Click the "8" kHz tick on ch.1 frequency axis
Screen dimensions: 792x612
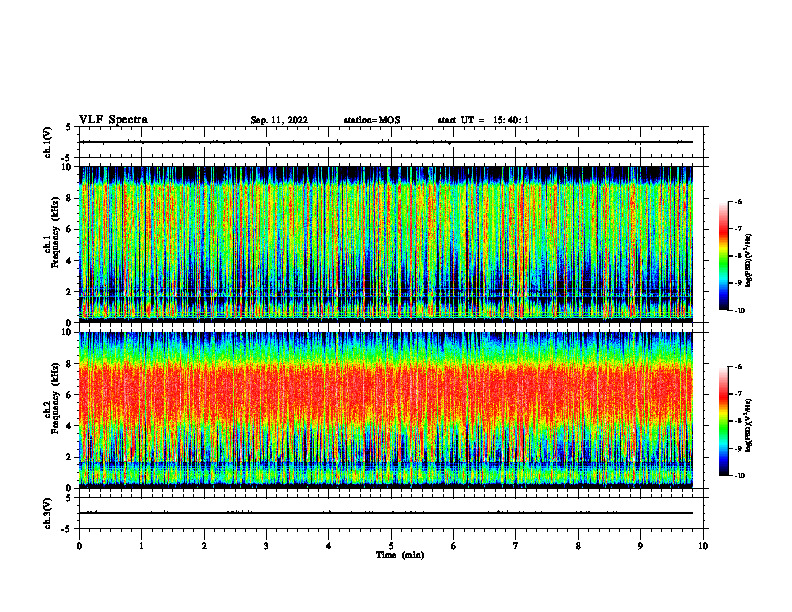(69, 198)
